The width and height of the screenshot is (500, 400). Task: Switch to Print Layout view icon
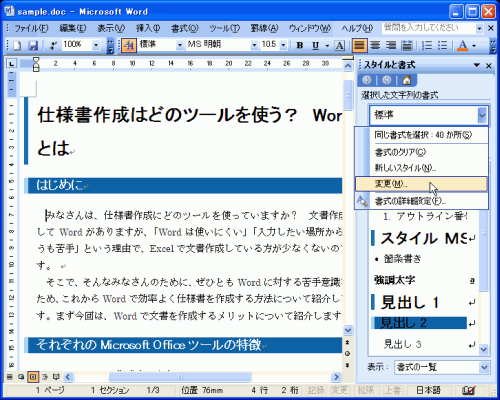(x=33, y=377)
